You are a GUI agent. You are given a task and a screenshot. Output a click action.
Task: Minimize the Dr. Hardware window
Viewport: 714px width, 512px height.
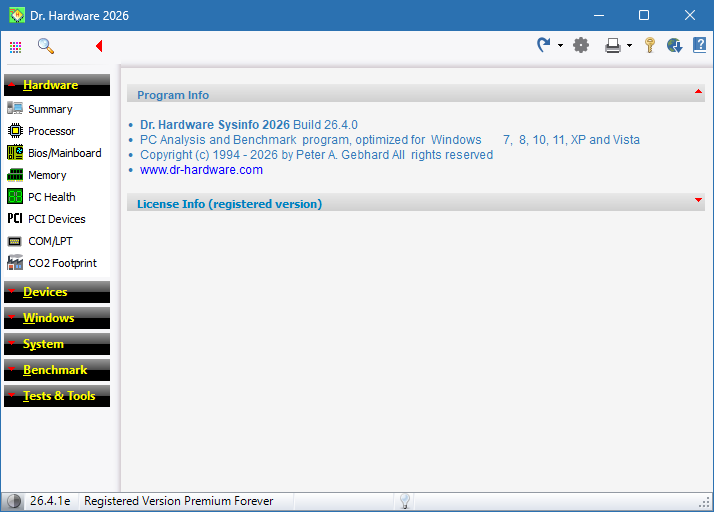pos(599,15)
